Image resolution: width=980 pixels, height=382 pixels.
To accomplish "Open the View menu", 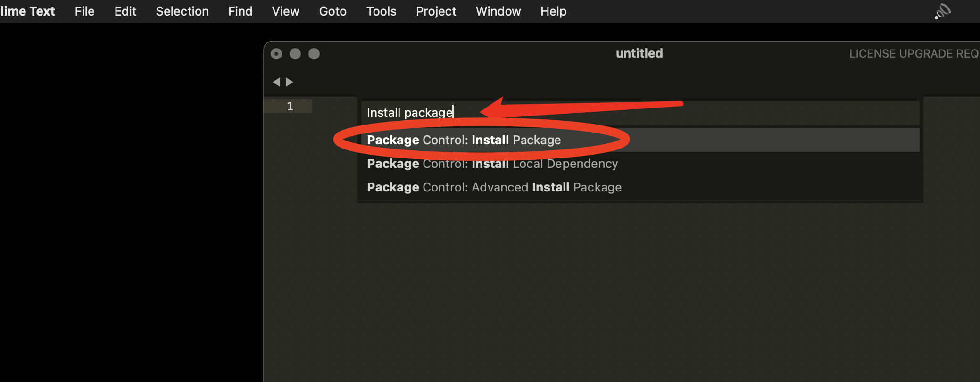I will coord(285,11).
